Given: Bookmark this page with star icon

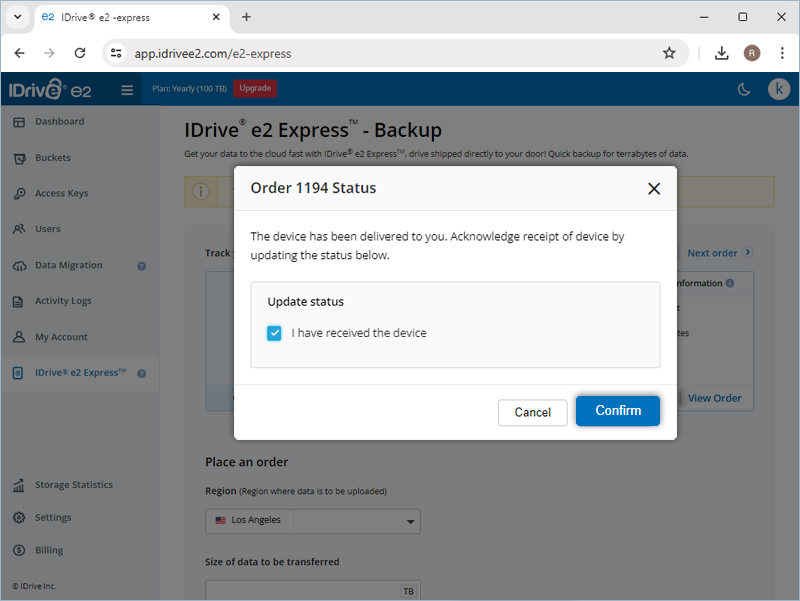Looking at the screenshot, I should pos(669,53).
